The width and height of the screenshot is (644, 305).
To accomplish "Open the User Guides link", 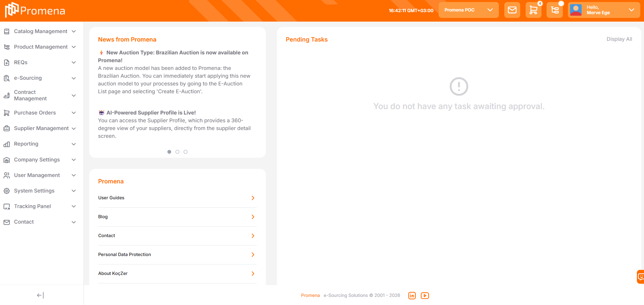I will click(x=111, y=198).
